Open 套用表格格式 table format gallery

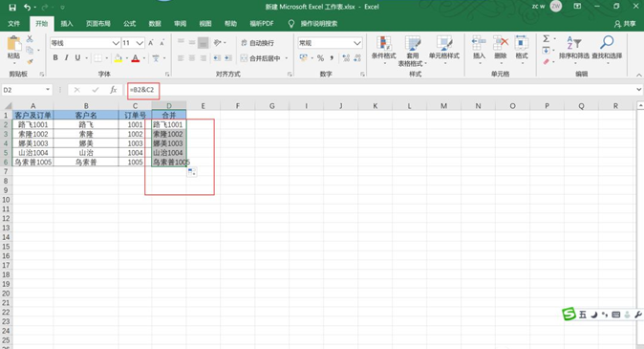[413, 51]
